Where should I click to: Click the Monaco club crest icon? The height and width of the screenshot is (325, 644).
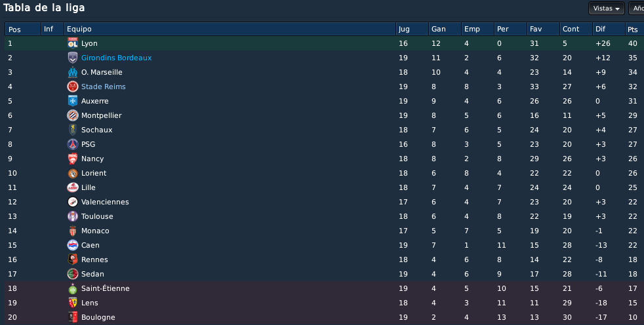(x=73, y=231)
